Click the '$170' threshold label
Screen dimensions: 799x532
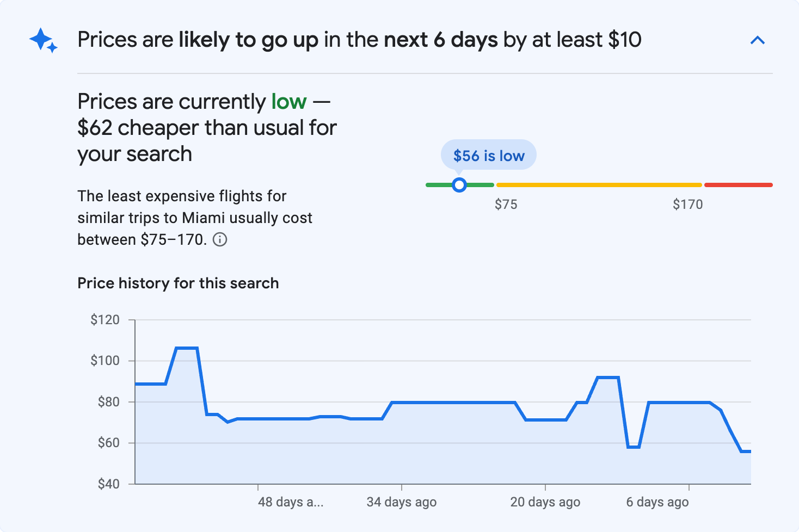click(688, 204)
